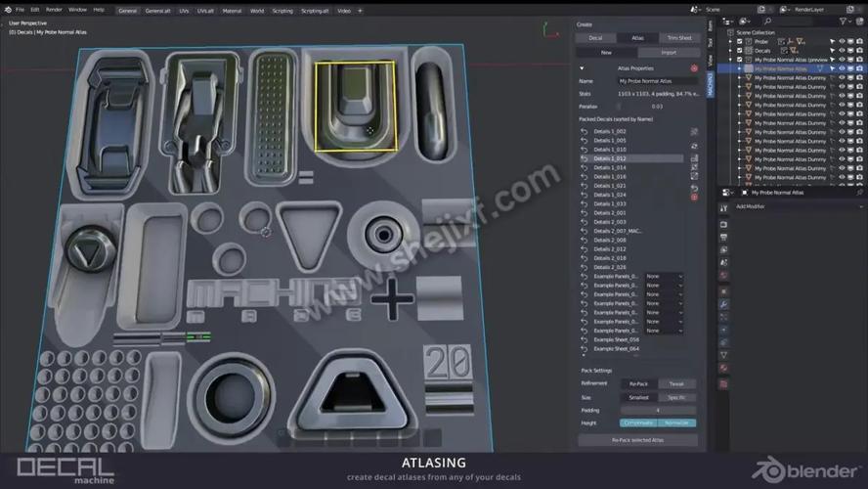868x489 pixels.
Task: Set Size to Smallest
Action: (x=638, y=397)
